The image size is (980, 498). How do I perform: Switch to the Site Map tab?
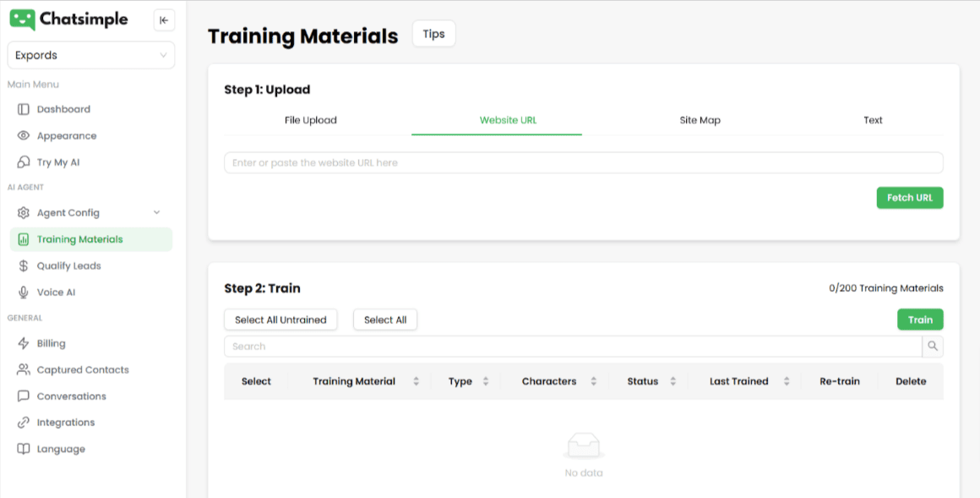tap(700, 120)
